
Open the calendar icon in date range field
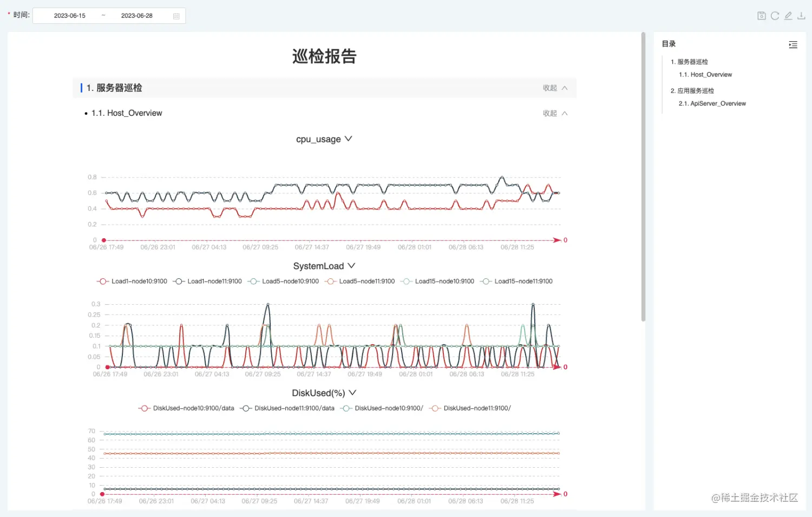(176, 16)
